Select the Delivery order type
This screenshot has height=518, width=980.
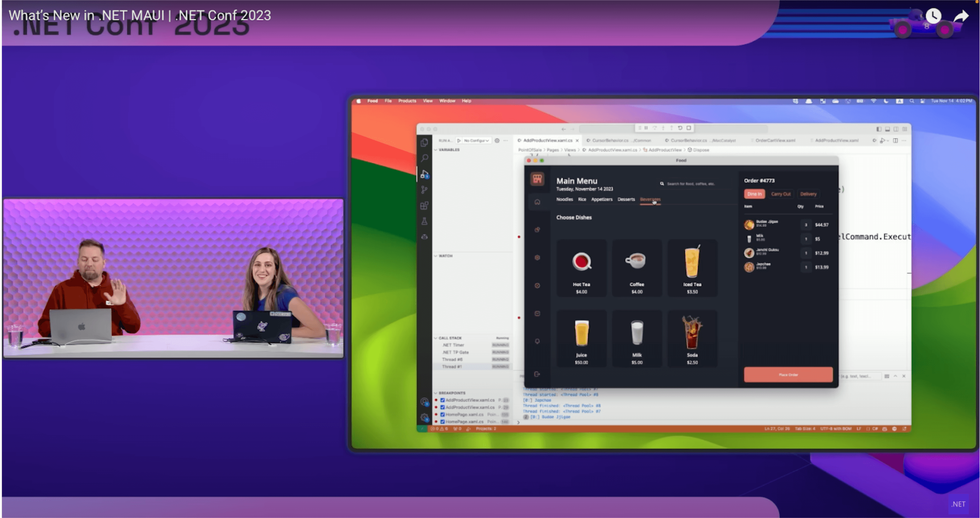[808, 194]
